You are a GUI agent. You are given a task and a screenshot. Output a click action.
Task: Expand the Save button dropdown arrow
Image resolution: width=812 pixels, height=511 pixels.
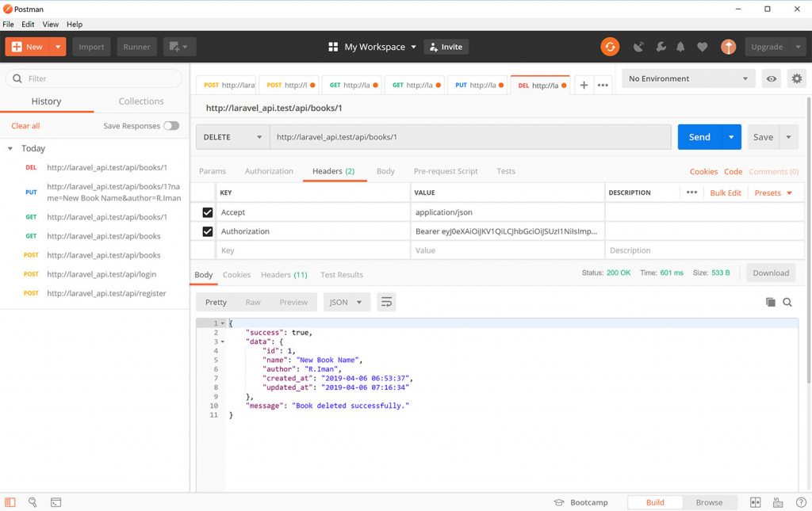point(789,137)
